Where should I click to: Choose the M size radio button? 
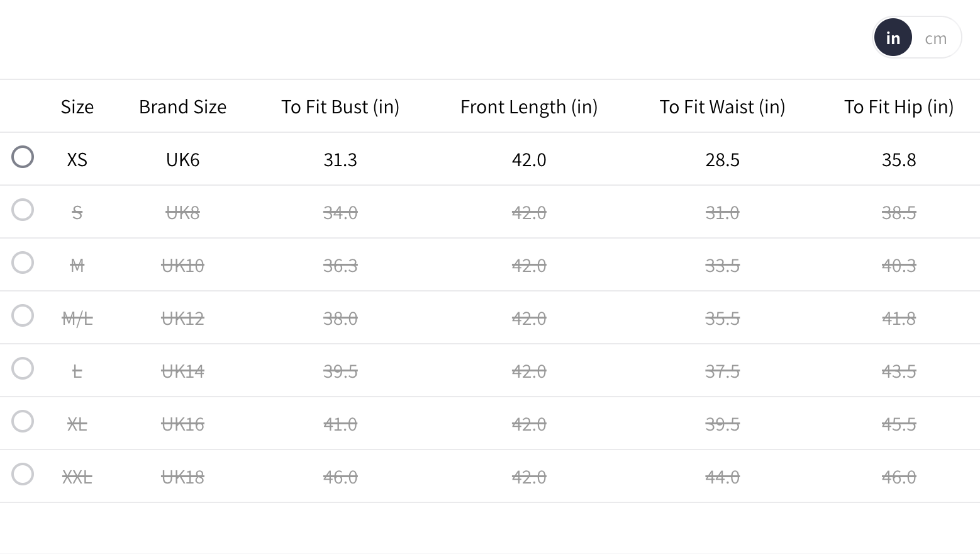(23, 263)
